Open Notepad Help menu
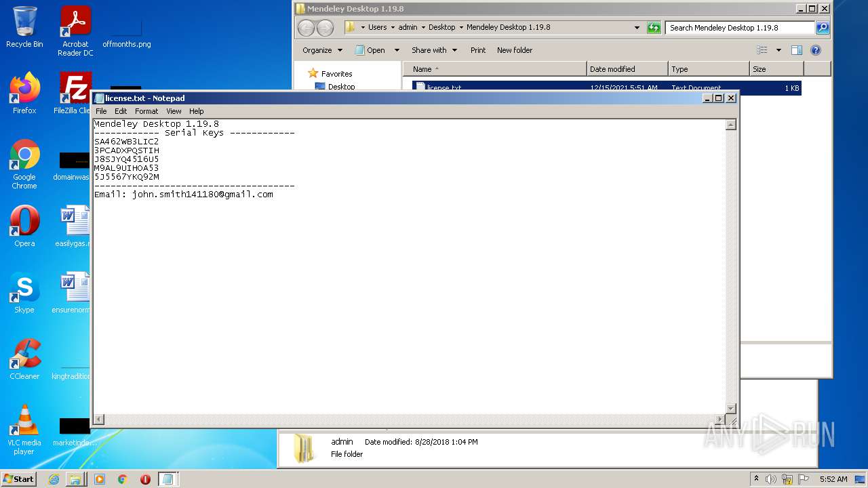The width and height of the screenshot is (868, 488). [196, 111]
